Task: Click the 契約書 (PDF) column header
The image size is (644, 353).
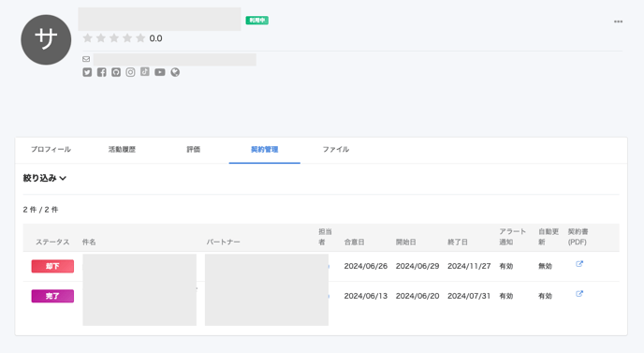Action: pyautogui.click(x=578, y=237)
